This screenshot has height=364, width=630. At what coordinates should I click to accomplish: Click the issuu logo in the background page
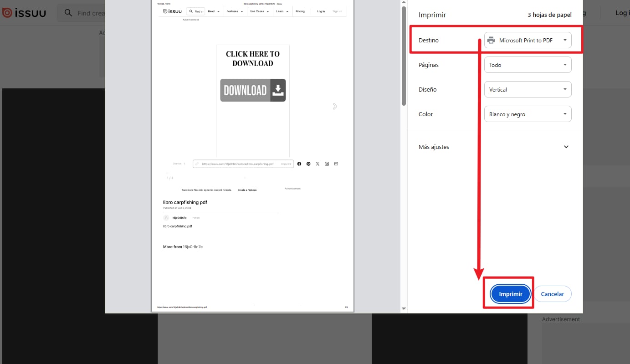[x=24, y=13]
